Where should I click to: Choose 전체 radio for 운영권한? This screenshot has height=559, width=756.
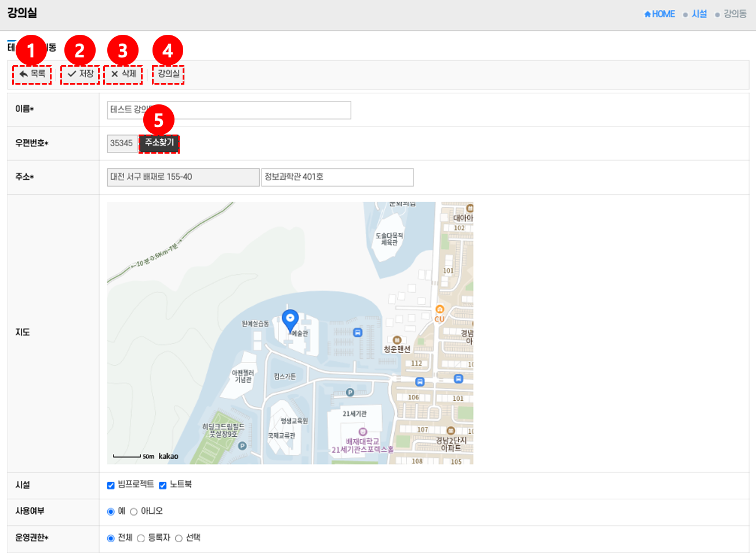tap(111, 538)
